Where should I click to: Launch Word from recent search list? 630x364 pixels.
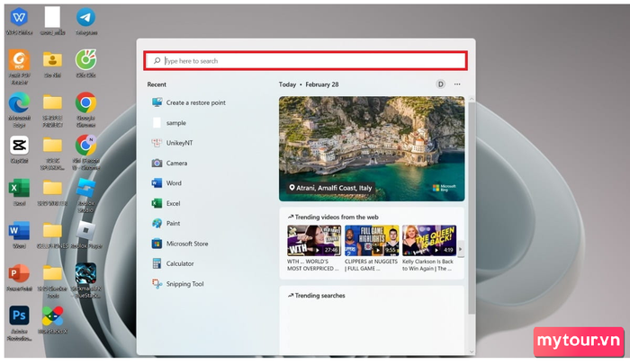[x=166, y=183]
